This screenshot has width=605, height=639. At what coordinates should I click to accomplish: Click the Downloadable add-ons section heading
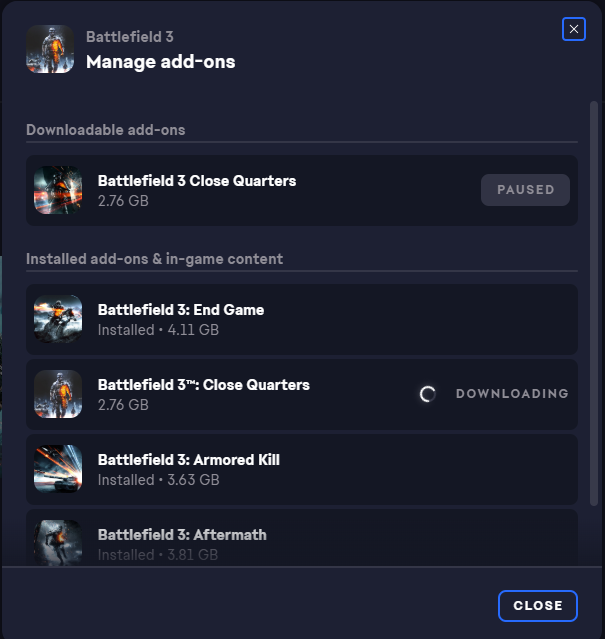pos(106,130)
